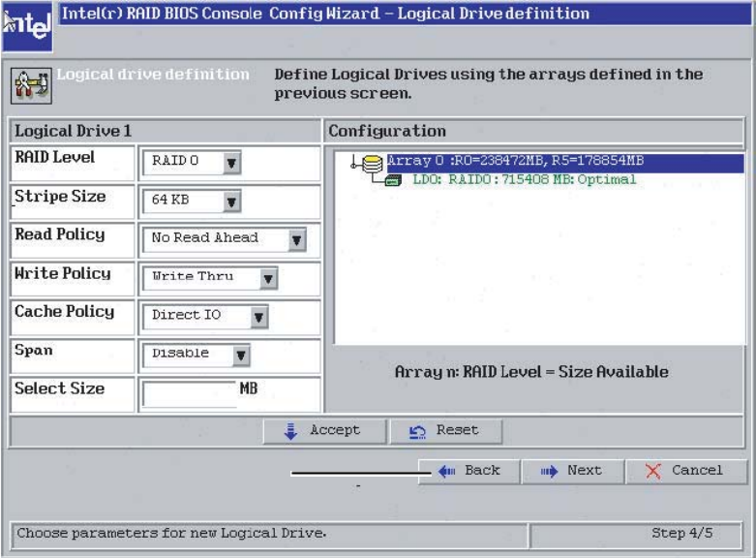Select the Array 0 row in Configuration

tap(565, 163)
